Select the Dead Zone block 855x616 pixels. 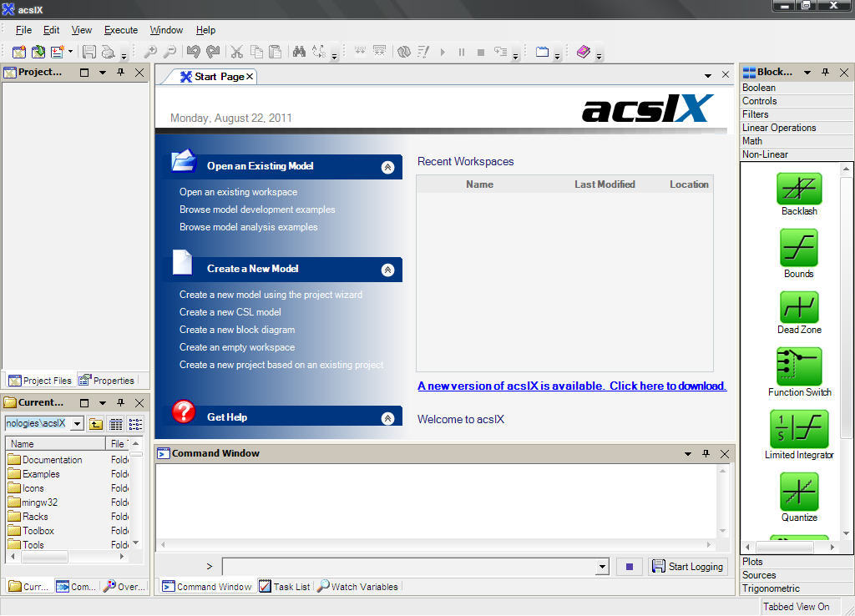click(799, 313)
